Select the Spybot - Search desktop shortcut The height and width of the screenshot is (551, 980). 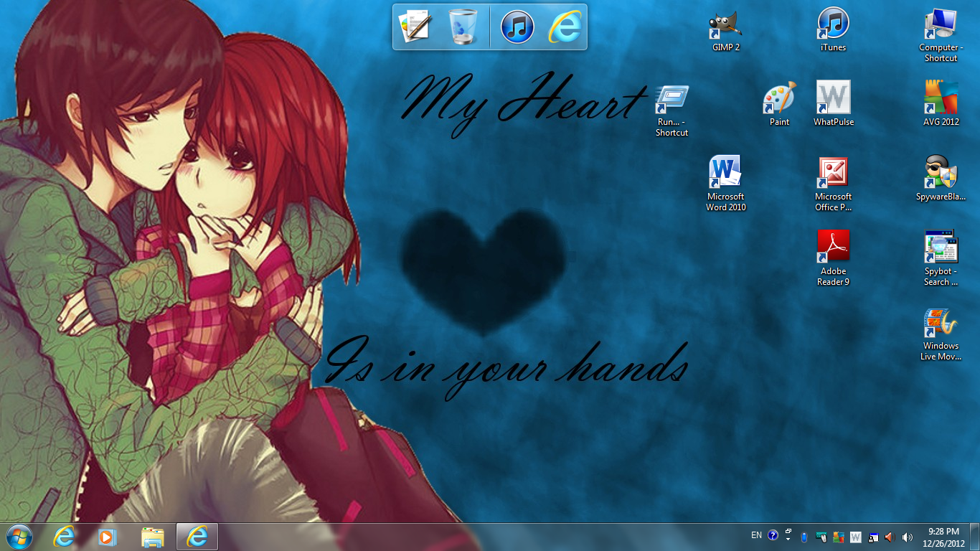point(941,259)
